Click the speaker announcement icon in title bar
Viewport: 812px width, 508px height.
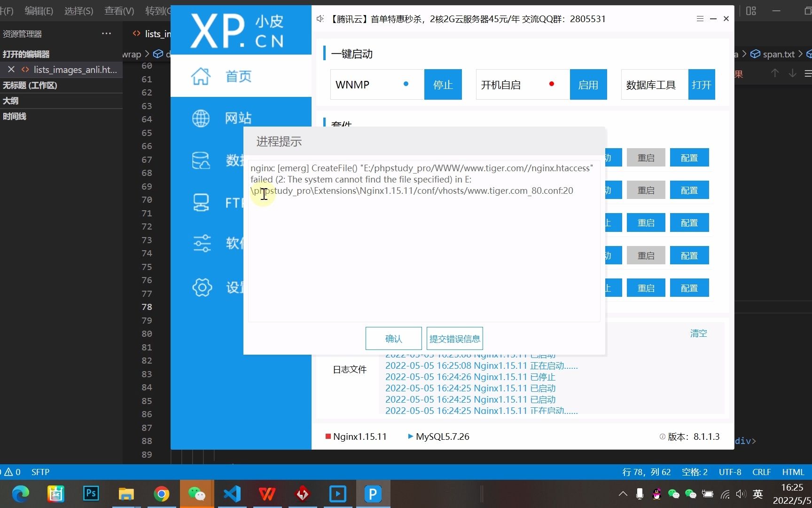(320, 19)
